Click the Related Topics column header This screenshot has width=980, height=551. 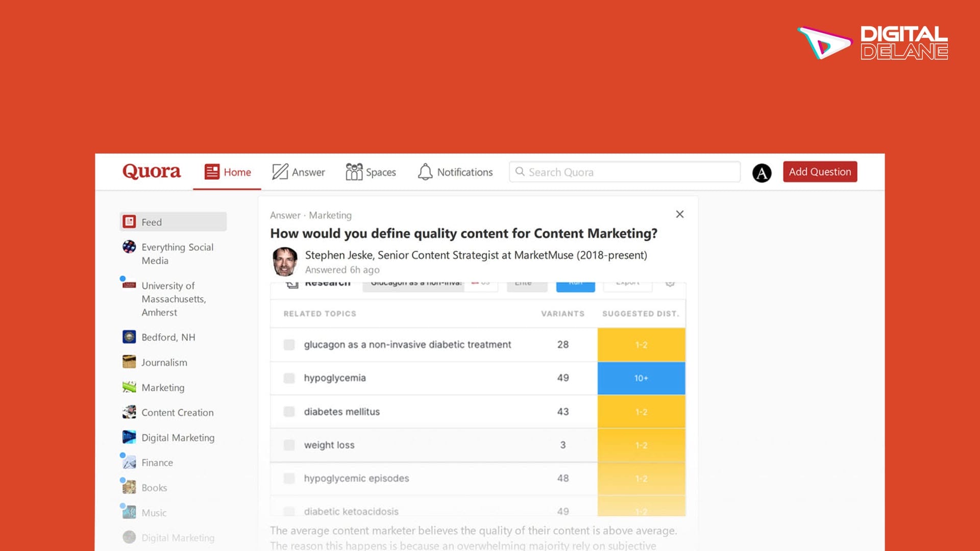coord(320,314)
